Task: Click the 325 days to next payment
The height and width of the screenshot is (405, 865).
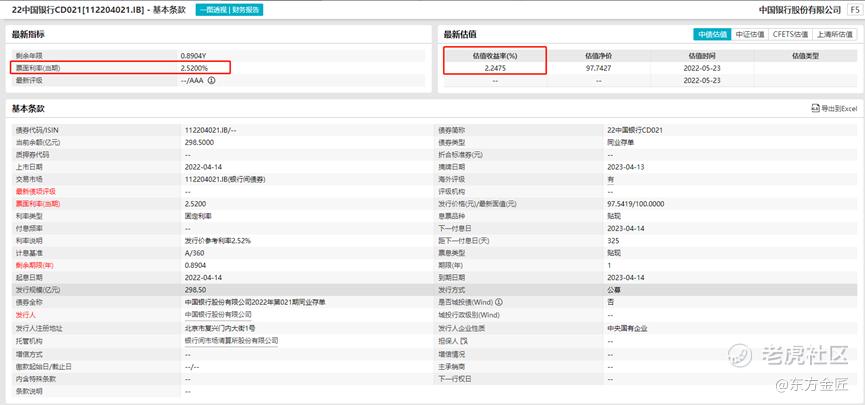Action: pos(613,241)
